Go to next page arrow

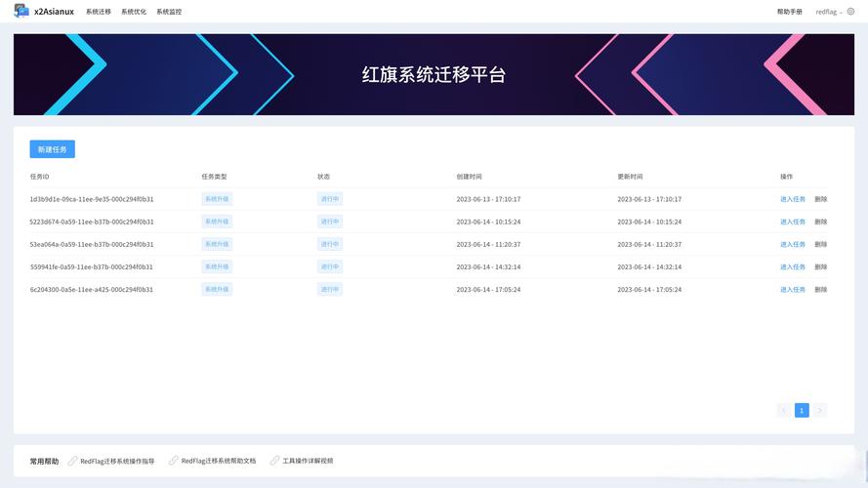[x=820, y=410]
